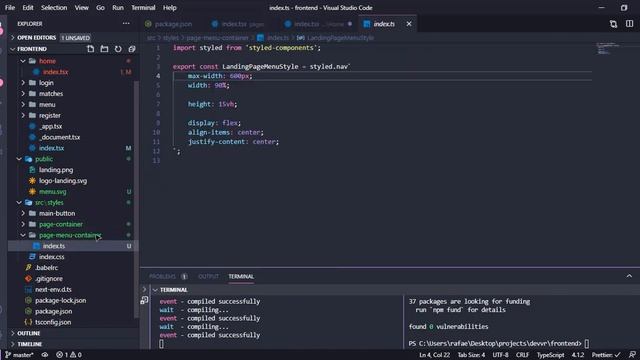Expand the login folder
The height and width of the screenshot is (360, 640).
pos(23,83)
